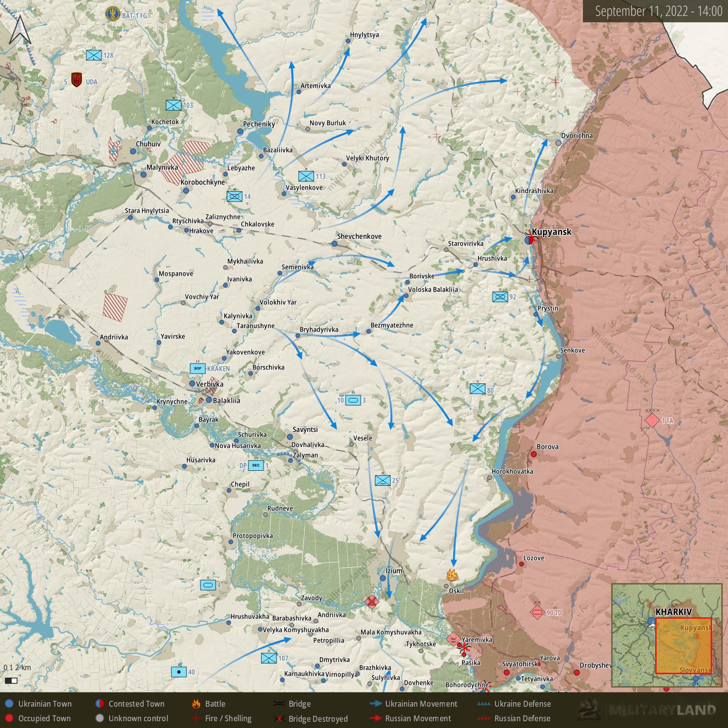Click the occupied Borova red town dot
The width and height of the screenshot is (728, 728).
pos(533,454)
